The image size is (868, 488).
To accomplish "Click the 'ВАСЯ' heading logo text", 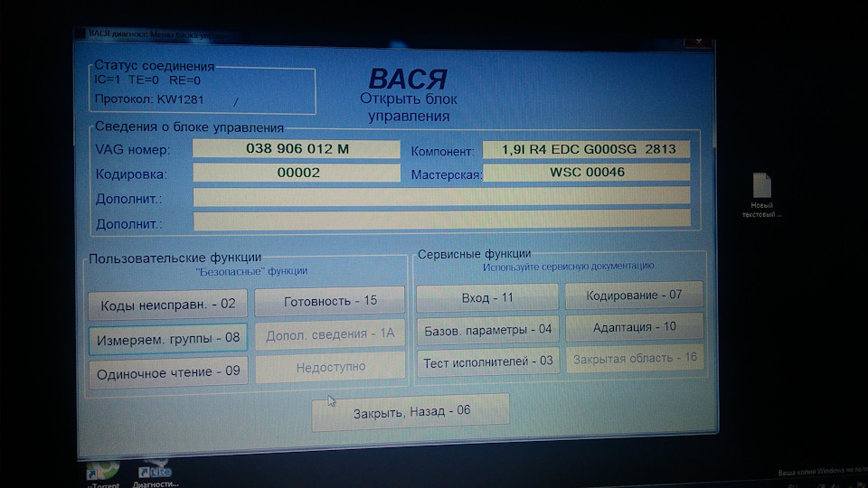I will (x=408, y=79).
